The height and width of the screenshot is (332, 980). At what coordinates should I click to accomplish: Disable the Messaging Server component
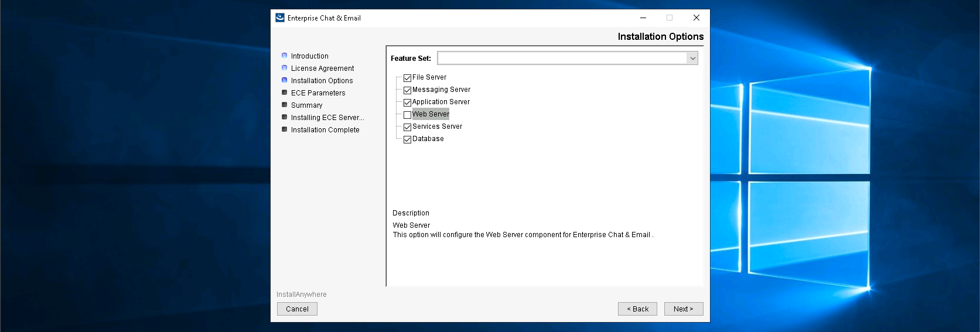[x=407, y=90]
